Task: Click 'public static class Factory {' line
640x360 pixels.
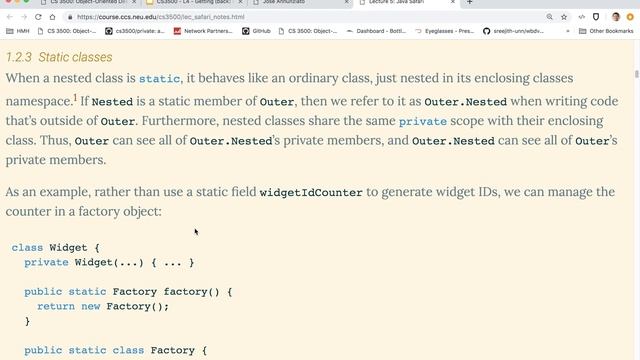Action: [x=116, y=351]
